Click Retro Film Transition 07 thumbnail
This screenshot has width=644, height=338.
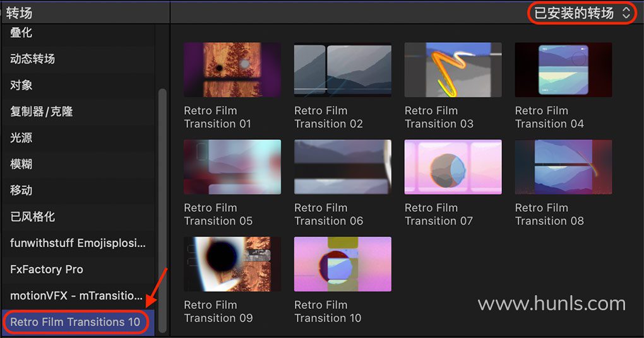453,166
